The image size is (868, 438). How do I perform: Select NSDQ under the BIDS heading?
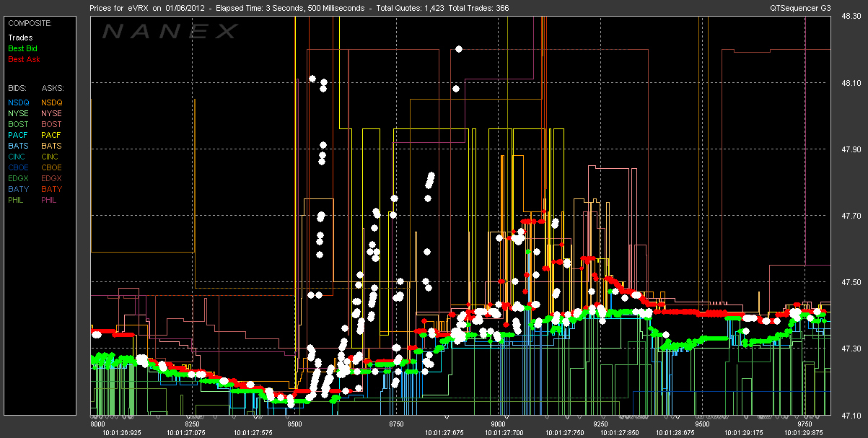[18, 102]
